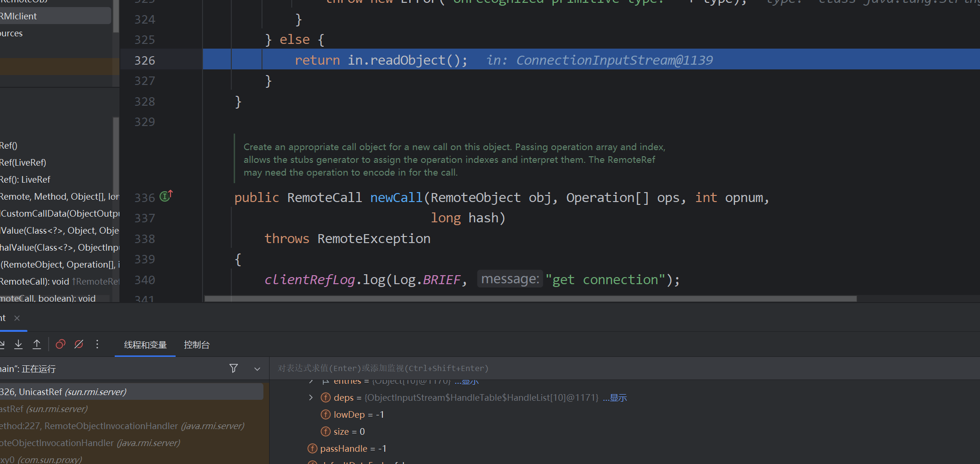
Task: Click the field icon beside lowDep variable
Action: pos(325,414)
